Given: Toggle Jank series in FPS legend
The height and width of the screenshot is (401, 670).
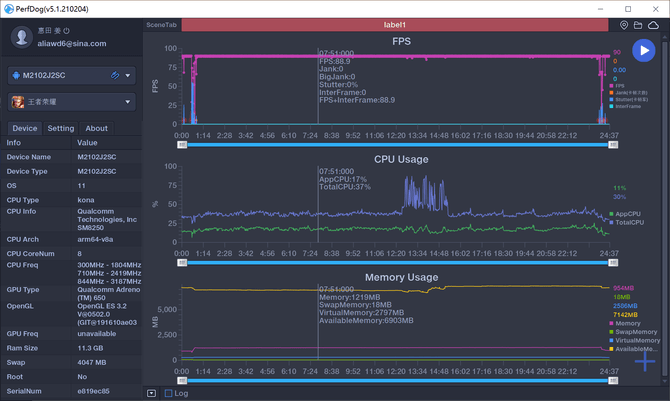Looking at the screenshot, I should [x=628, y=93].
